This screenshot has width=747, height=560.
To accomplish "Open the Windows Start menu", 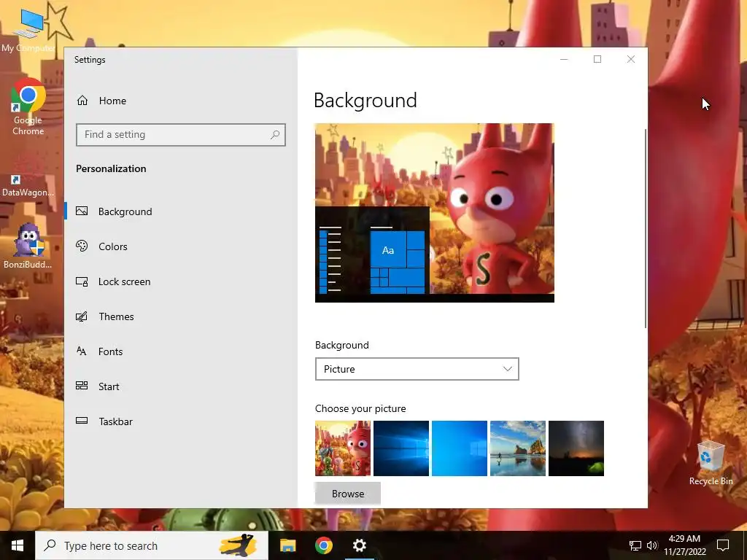I will tap(18, 545).
